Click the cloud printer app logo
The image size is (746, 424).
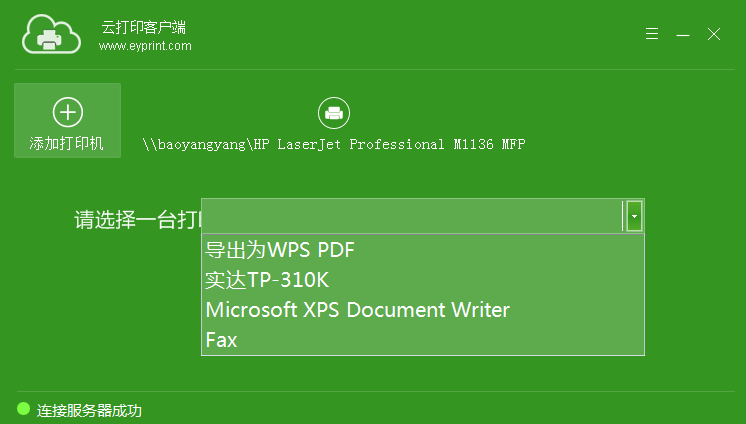click(x=50, y=35)
